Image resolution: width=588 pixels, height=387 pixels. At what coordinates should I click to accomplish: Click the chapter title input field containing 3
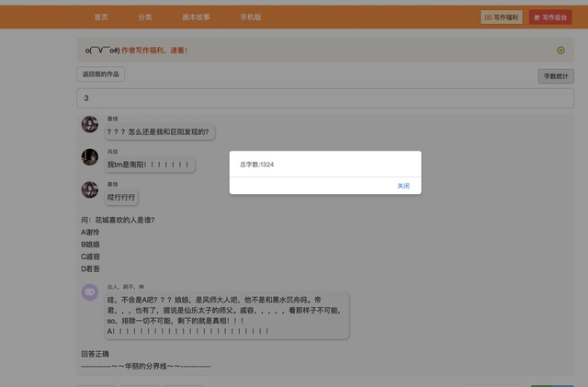pos(324,98)
